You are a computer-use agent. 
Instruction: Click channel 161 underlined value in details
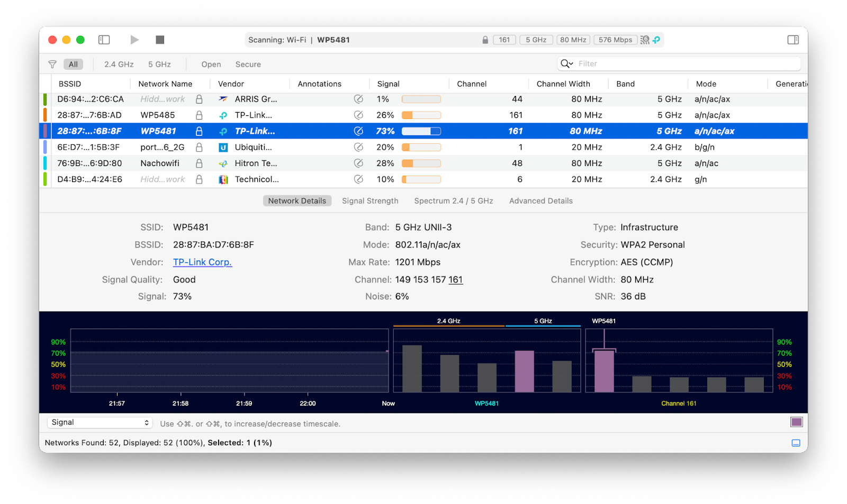(456, 280)
